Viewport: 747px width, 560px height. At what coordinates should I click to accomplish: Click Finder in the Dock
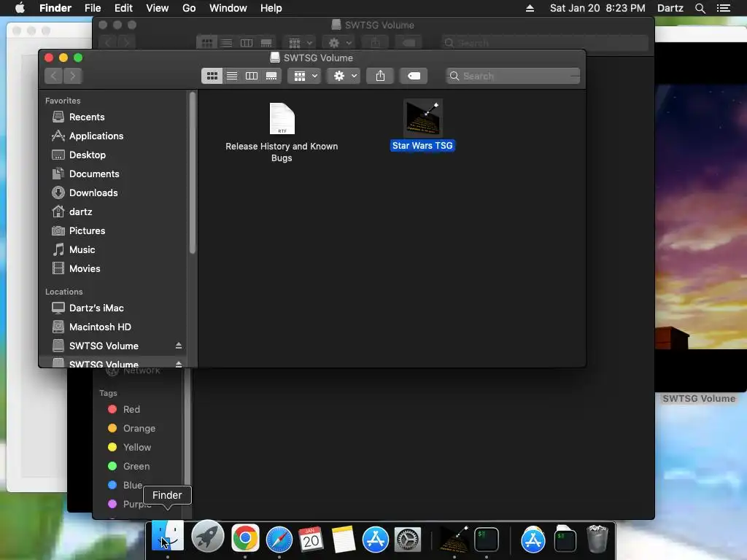[168, 536]
